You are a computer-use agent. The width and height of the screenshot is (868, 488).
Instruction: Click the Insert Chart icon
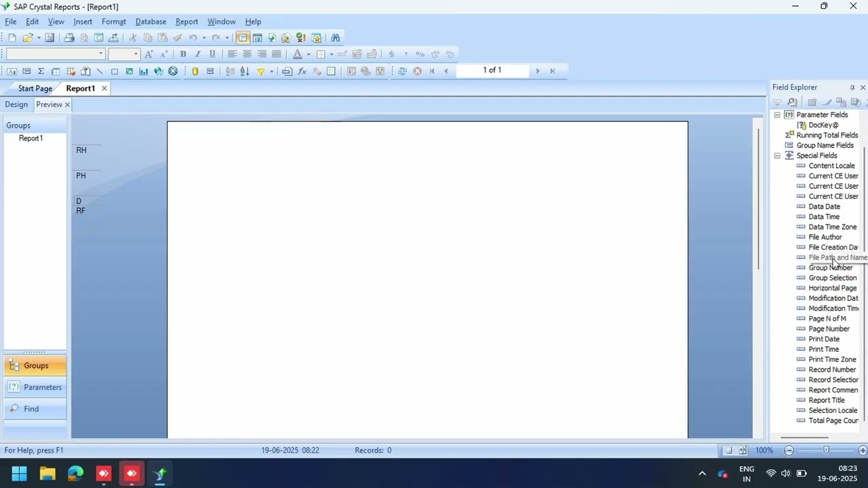[144, 71]
